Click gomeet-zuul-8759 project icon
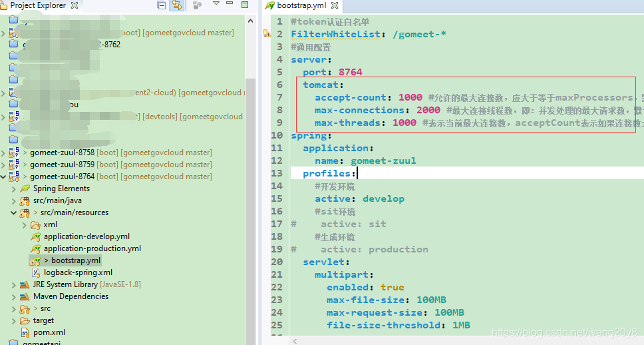Screen dimensions: 644x345 (14, 165)
